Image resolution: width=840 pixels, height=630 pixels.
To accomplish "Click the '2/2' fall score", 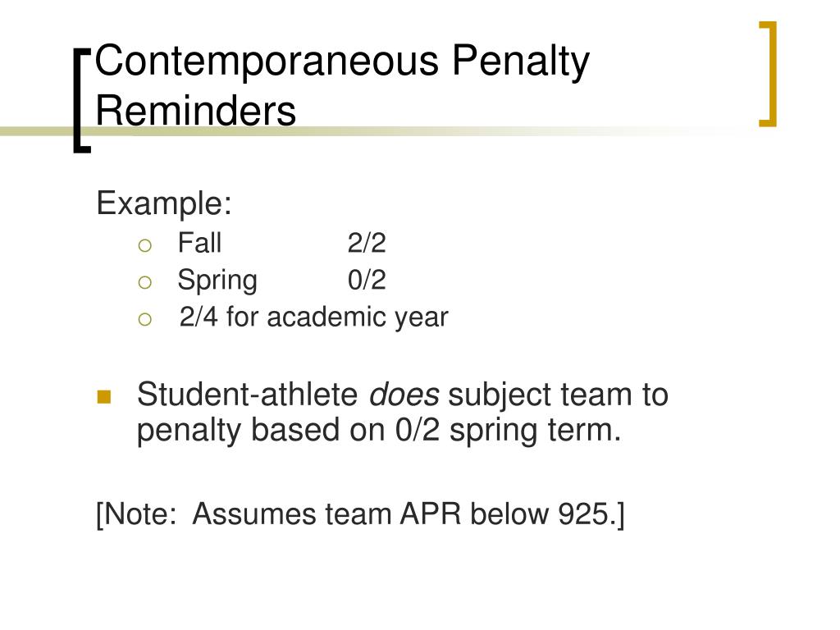I will (x=367, y=243).
